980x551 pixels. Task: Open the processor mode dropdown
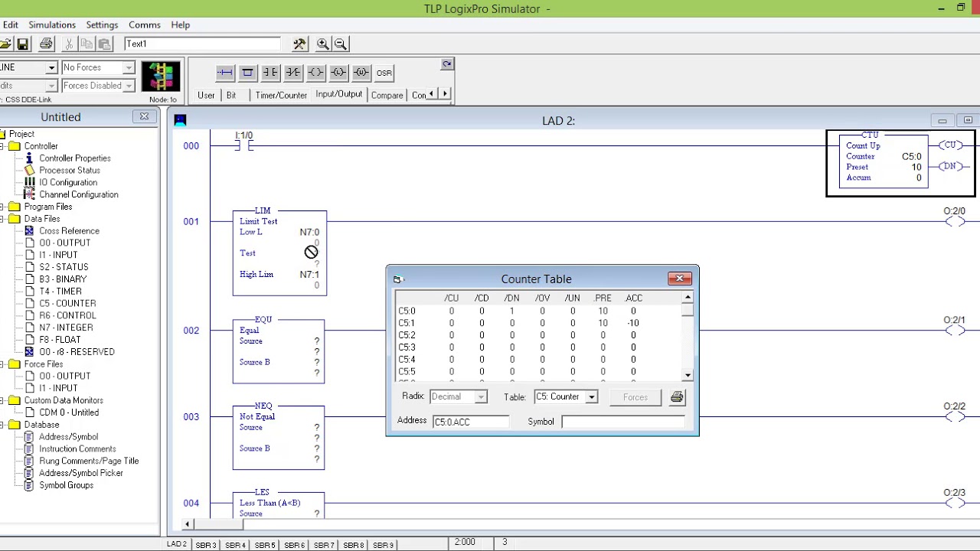(51, 68)
